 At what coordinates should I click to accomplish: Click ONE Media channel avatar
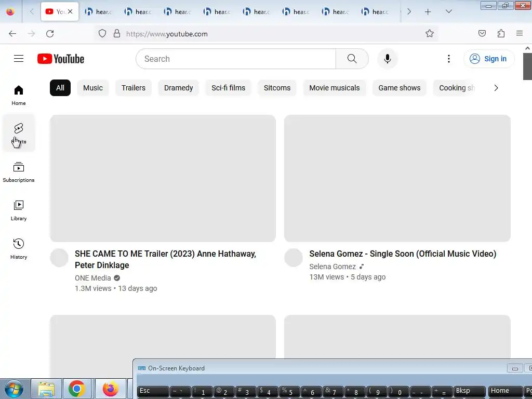[x=59, y=258]
